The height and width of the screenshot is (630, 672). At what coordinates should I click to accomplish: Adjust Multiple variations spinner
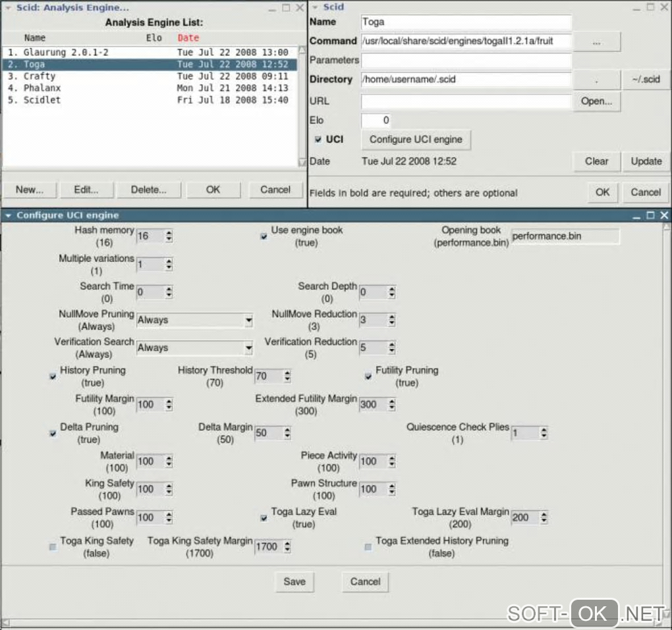155,265
